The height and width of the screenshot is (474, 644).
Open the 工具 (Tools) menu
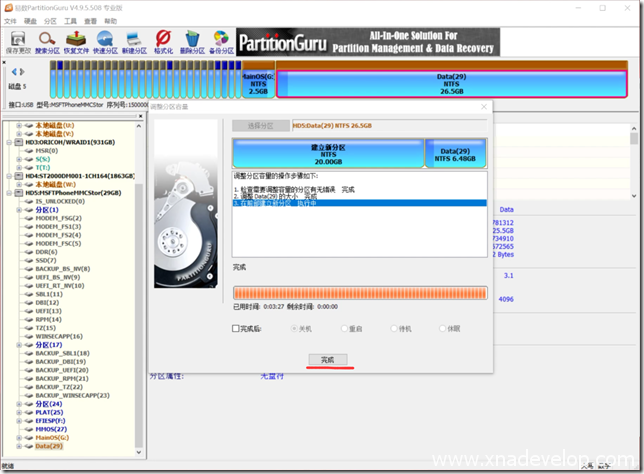(x=70, y=20)
